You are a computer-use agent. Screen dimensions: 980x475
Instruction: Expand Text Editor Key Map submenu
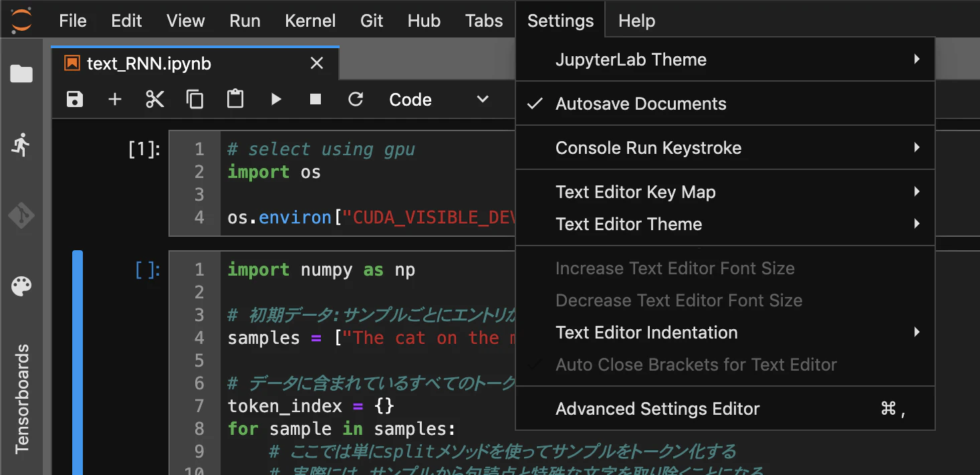point(725,192)
